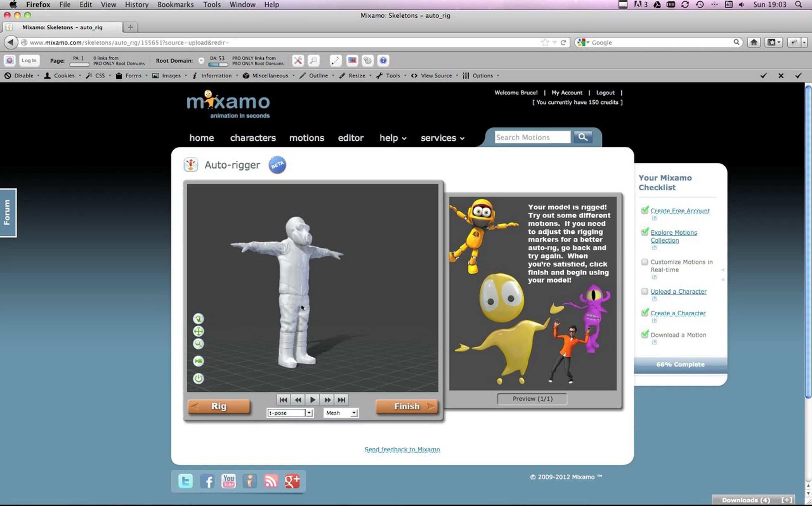The height and width of the screenshot is (506, 812).
Task: Click the Finish button
Action: coord(407,406)
